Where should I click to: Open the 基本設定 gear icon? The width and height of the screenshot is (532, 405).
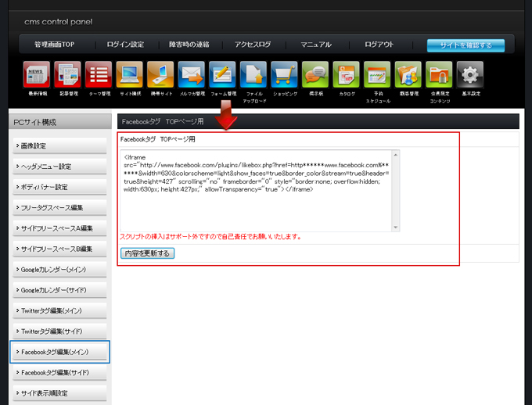[470, 75]
